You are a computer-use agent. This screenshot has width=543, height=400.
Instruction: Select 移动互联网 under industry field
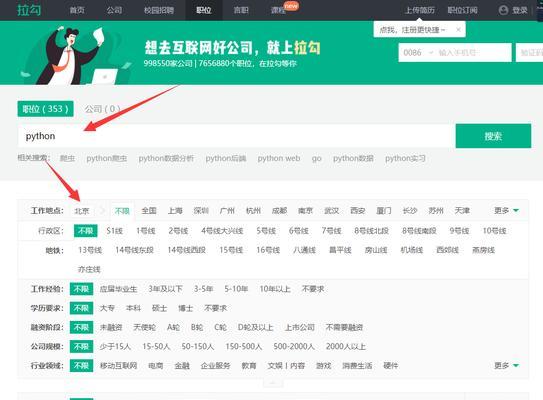tap(118, 365)
